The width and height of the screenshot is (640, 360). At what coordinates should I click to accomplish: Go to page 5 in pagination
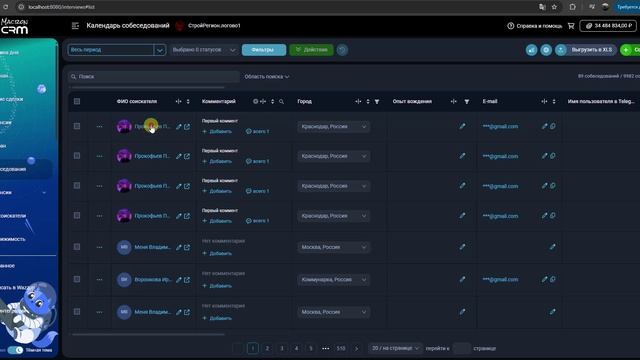point(311,348)
